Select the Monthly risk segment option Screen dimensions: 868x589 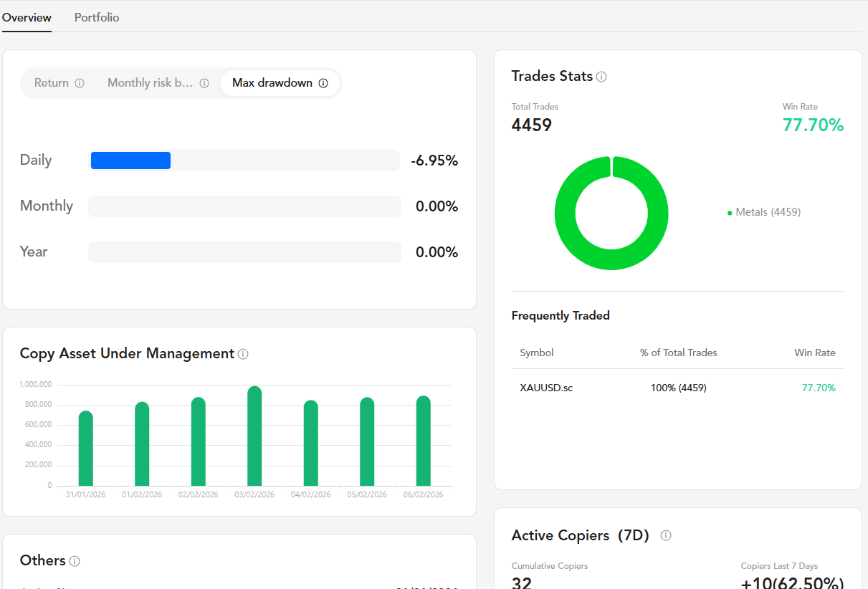[x=151, y=83]
